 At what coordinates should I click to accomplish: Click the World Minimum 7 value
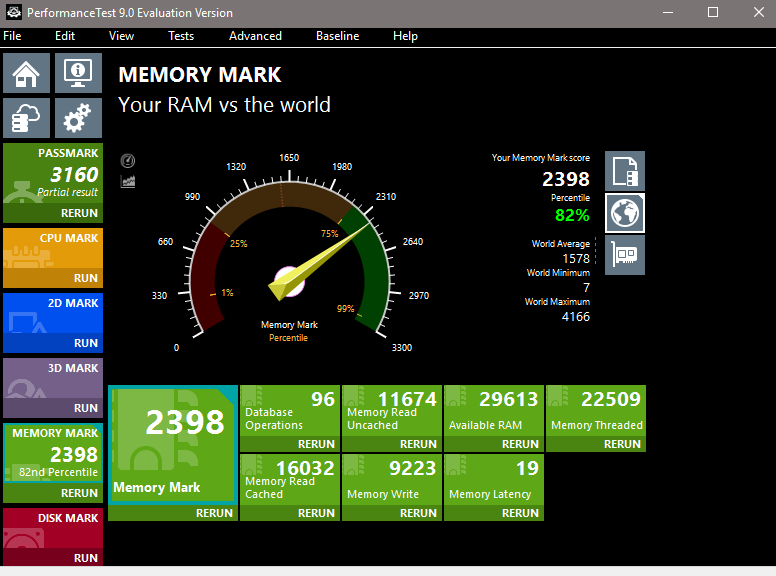click(x=586, y=288)
